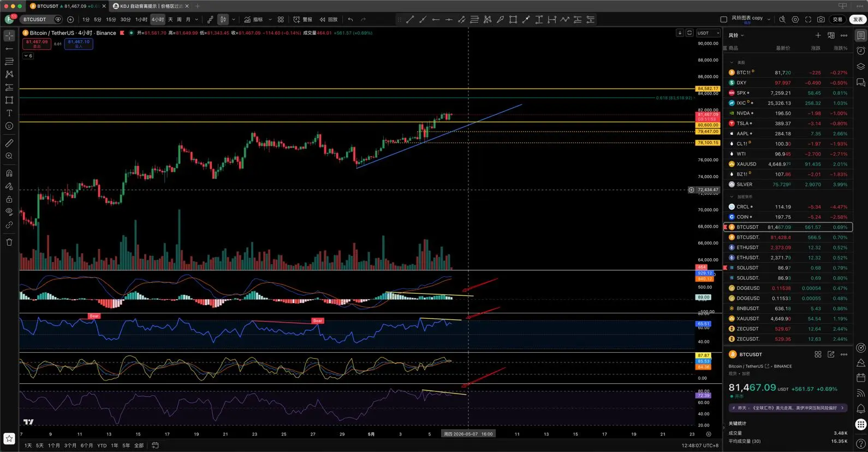Viewport: 868px width, 452px height.
Task: Click the red 卖出 sell price button
Action: [37, 44]
